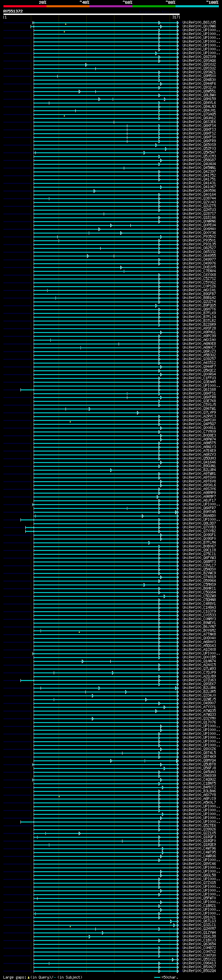Open the UniRef100_Q6S3E6 entry

coord(199,122)
